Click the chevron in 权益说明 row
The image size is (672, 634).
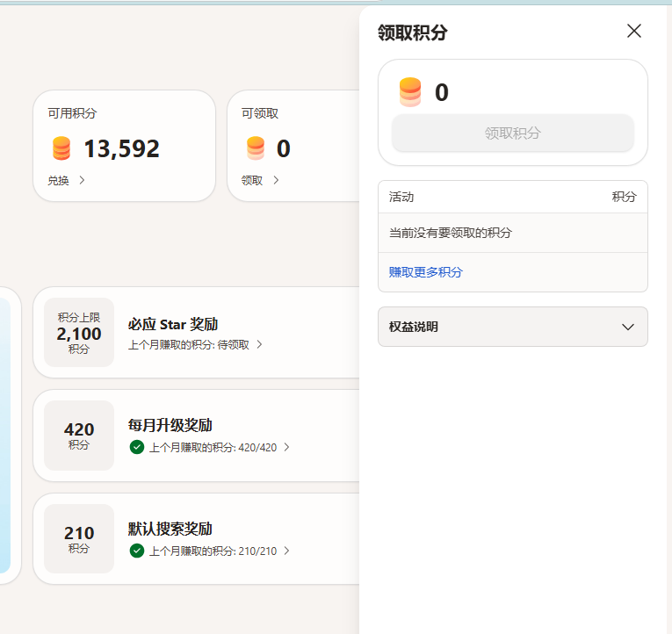628,327
